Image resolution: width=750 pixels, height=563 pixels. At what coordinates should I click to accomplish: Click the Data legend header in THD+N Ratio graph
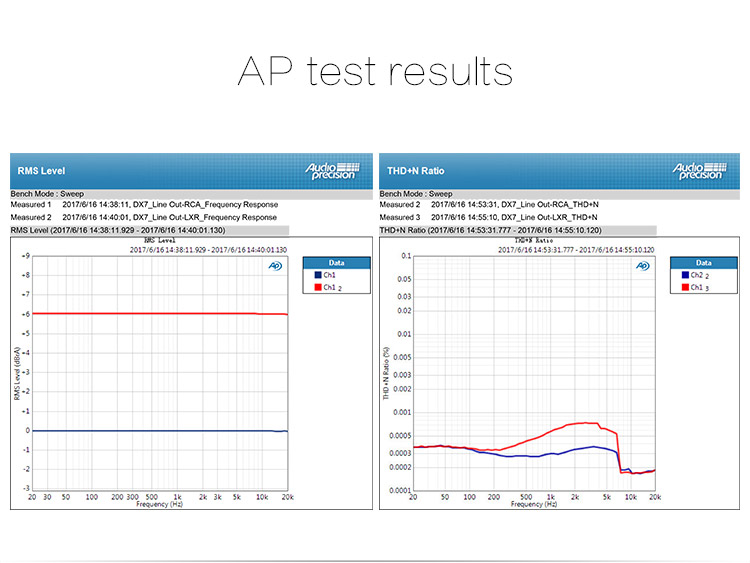(704, 262)
